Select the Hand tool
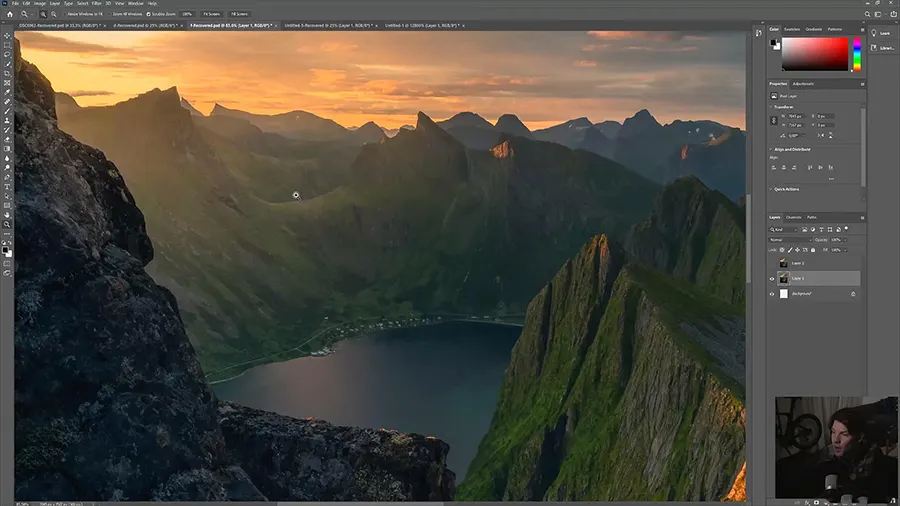 point(7,215)
